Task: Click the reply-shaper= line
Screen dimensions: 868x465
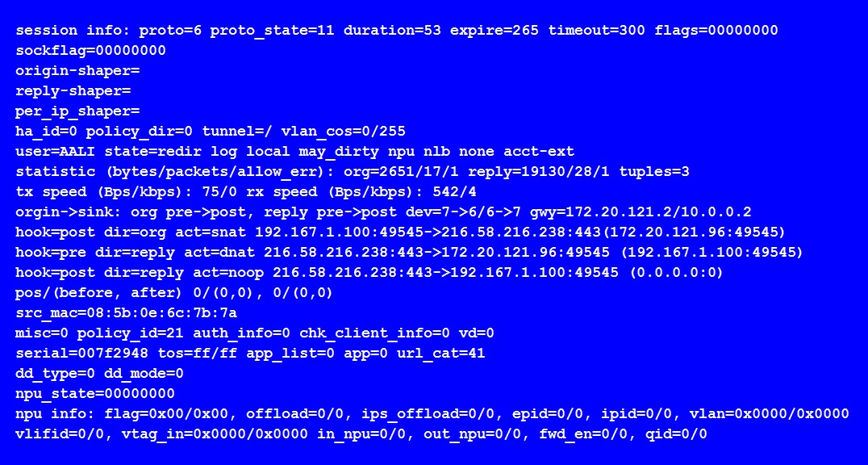Action: [x=73, y=91]
